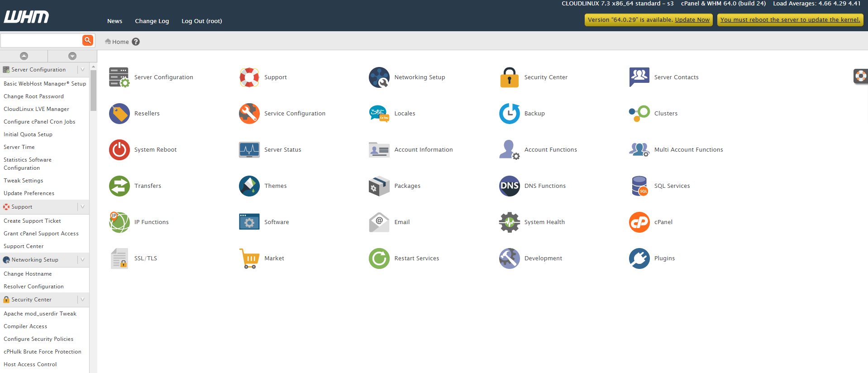Viewport: 868px width, 373px height.
Task: Open the Change Log menu item
Action: click(x=152, y=21)
